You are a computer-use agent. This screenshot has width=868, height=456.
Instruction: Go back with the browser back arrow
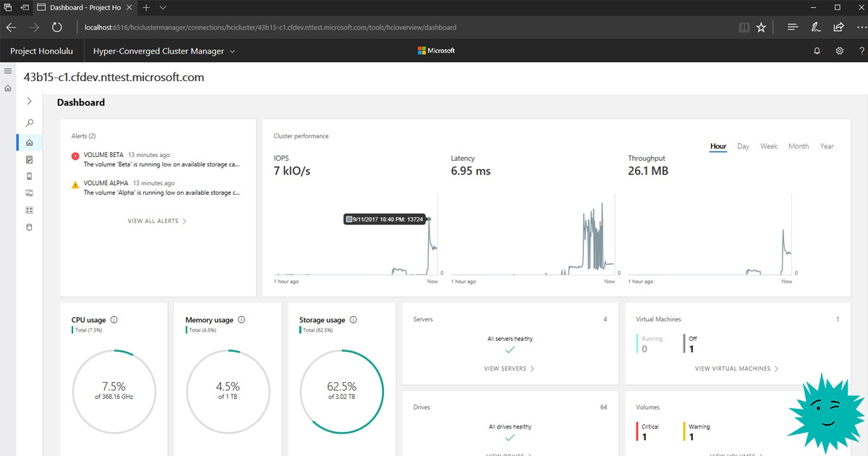(12, 28)
